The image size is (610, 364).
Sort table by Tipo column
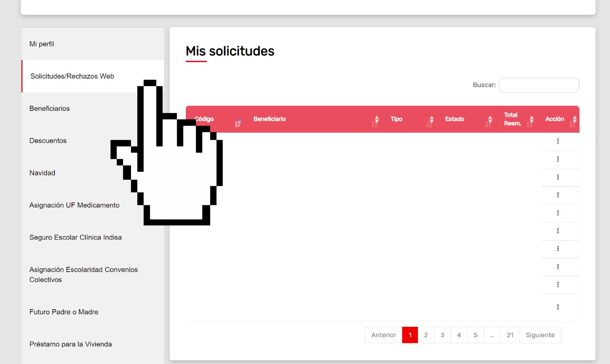[x=396, y=119]
